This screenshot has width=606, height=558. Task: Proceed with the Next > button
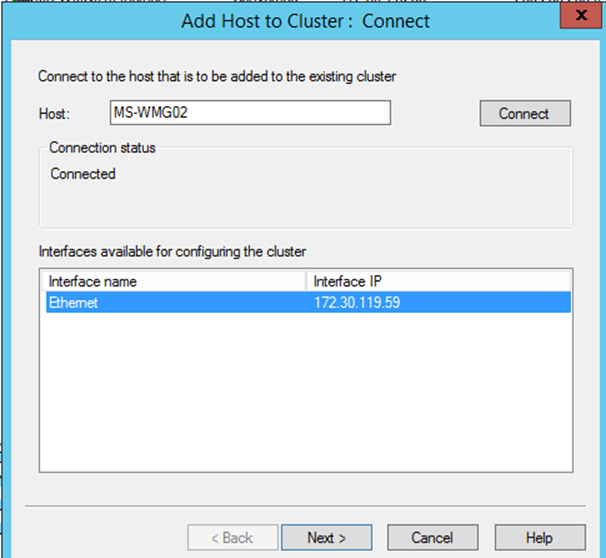[x=327, y=537]
